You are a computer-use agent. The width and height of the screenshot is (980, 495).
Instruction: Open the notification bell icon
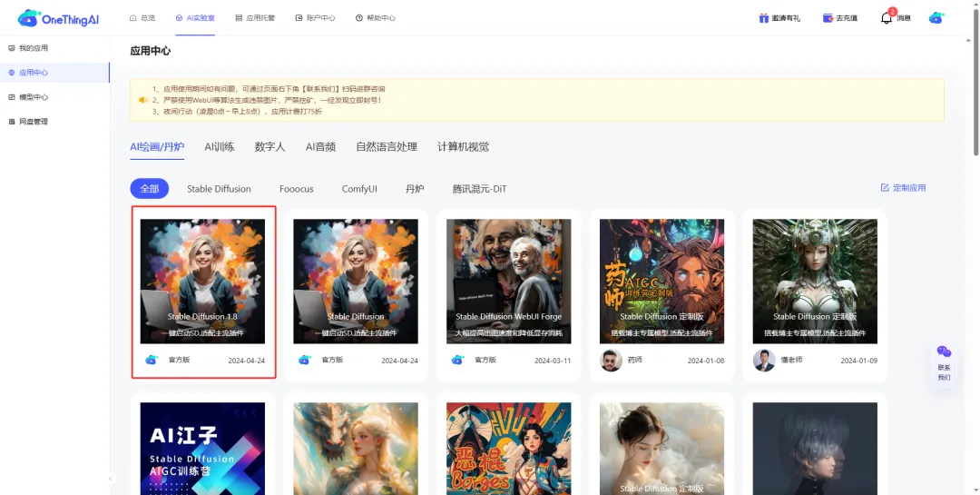[x=887, y=18]
